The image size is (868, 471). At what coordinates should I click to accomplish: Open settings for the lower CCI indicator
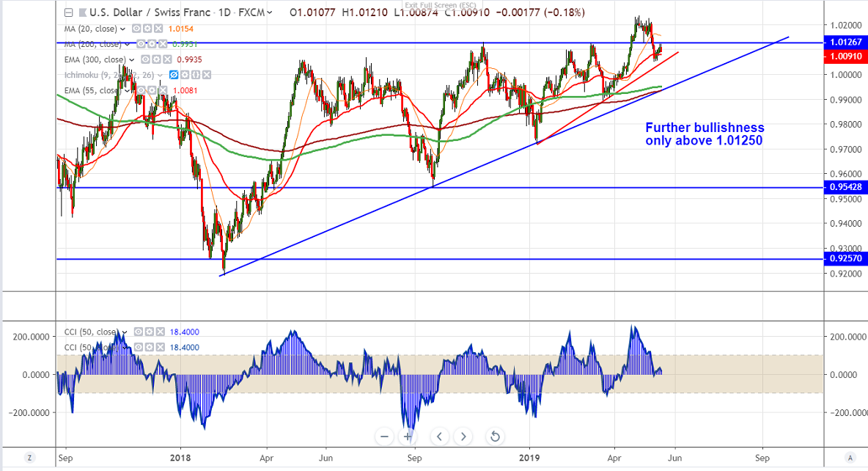point(150,348)
